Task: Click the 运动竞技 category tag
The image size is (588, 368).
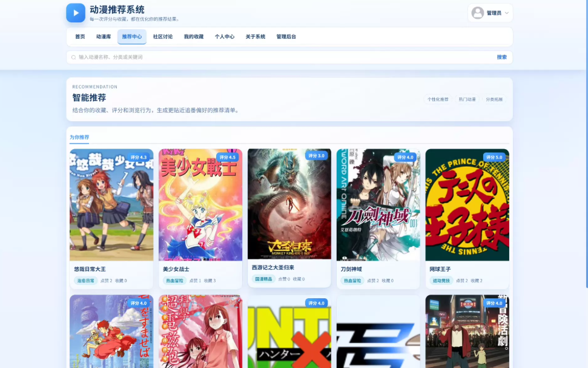Action: (441, 281)
